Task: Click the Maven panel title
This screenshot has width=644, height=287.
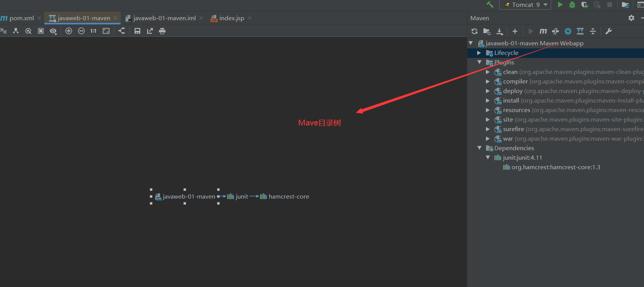Action: click(479, 18)
